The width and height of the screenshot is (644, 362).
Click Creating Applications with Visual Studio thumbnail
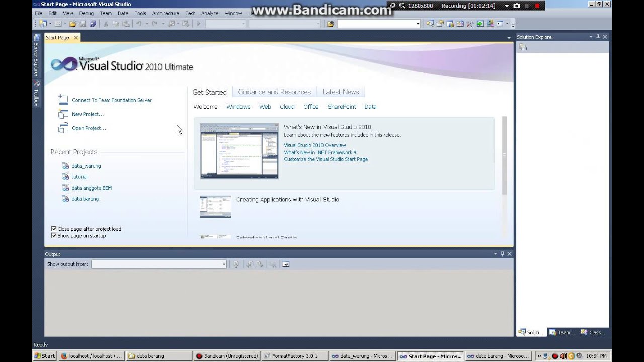[215, 207]
